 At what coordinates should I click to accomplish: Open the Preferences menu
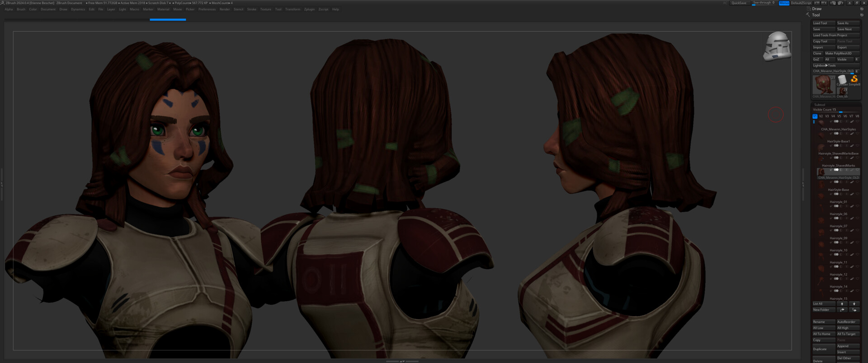(x=207, y=9)
